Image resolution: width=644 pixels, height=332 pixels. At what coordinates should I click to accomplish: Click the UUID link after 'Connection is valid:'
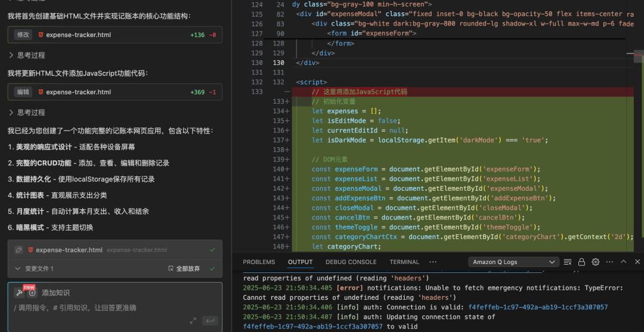point(538,308)
